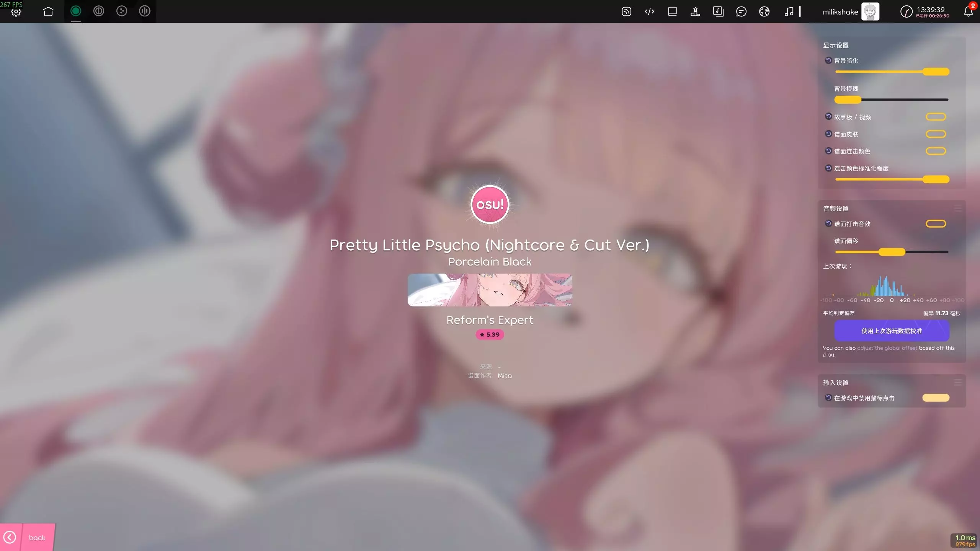Viewport: 980px width, 551px height.
Task: Open the news feed icon
Action: (x=626, y=11)
